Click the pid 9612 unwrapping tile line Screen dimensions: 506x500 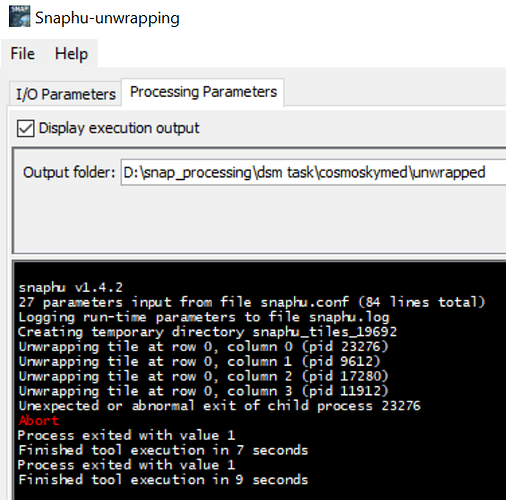(x=199, y=361)
